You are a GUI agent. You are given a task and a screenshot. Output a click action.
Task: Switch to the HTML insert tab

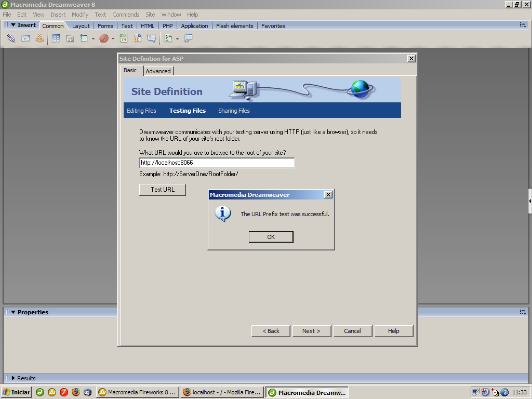pos(148,26)
